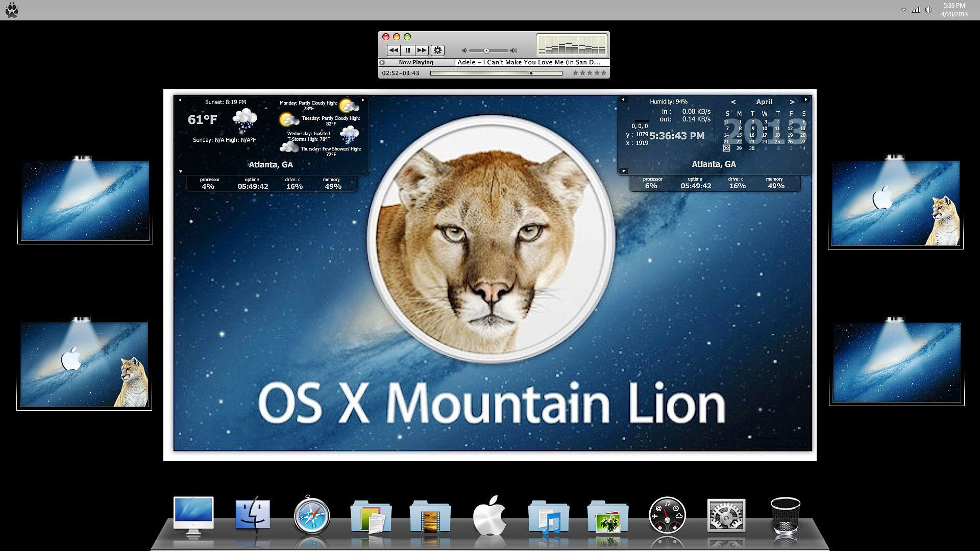Screen dimensions: 980x551
Task: Open music player gear settings
Action: [438, 50]
